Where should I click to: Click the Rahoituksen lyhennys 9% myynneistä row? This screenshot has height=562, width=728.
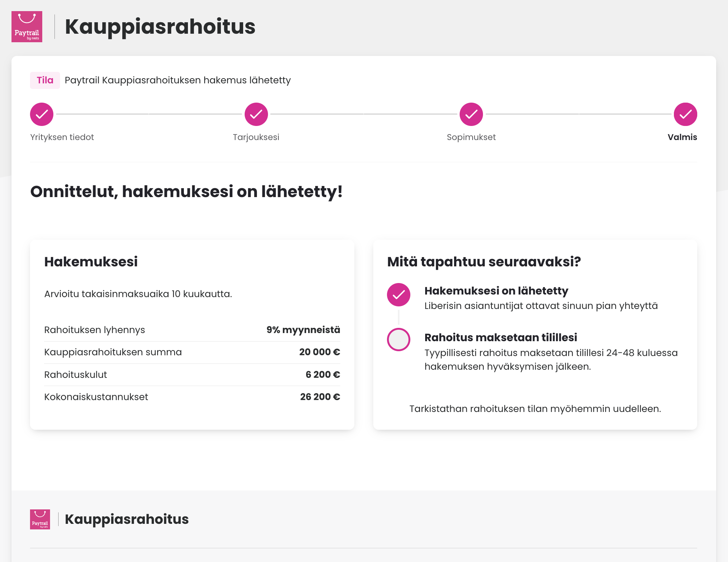tap(192, 330)
